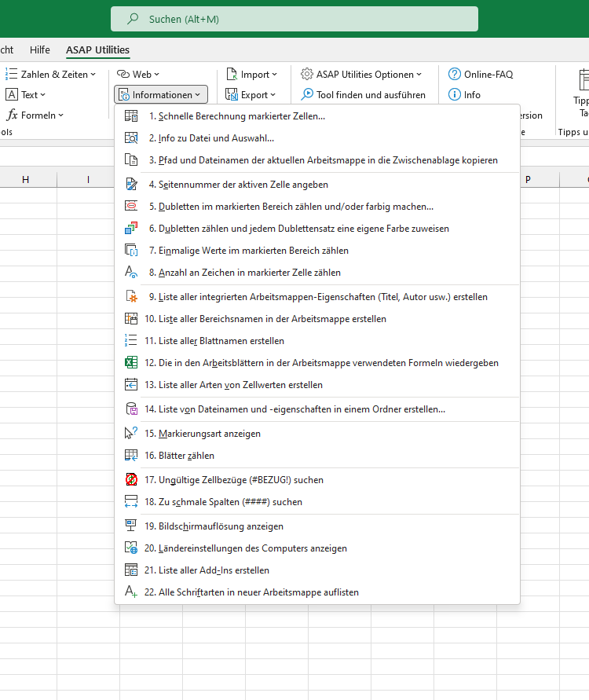Click the magnifier icon in the Suchen box
This screenshot has height=700, width=589.
[133, 19]
